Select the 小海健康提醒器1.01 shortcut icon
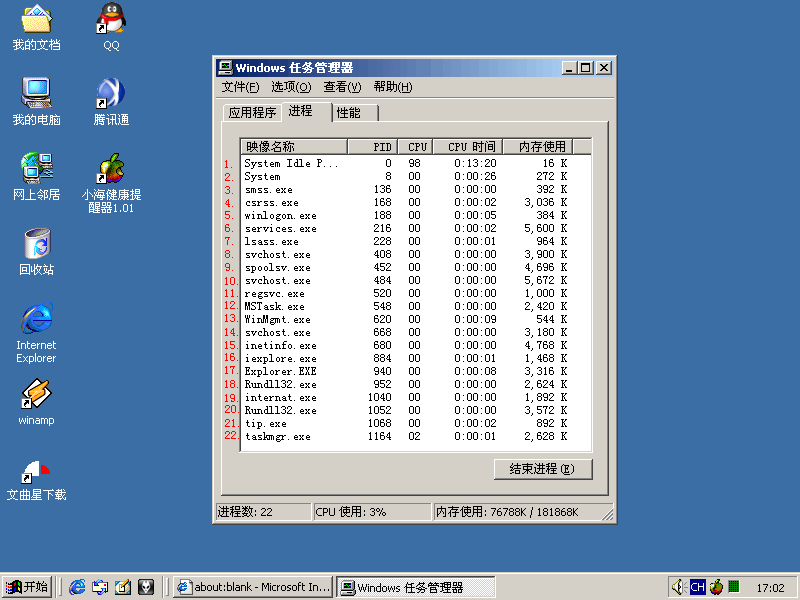800x600 pixels. tap(111, 184)
